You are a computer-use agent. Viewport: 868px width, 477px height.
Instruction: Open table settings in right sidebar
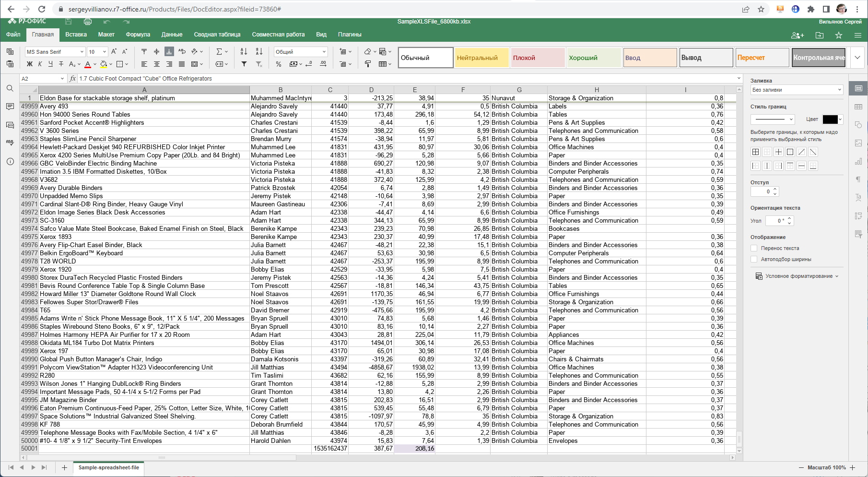[x=858, y=107]
